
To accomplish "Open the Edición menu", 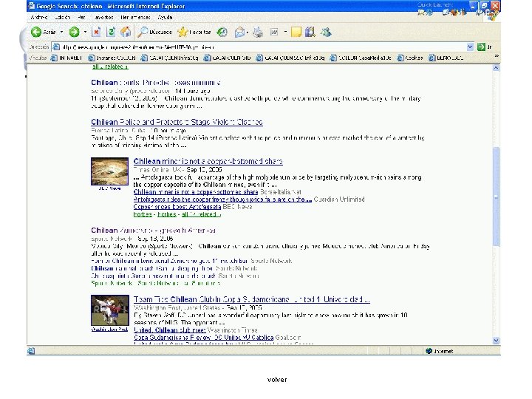I will click(x=62, y=17).
